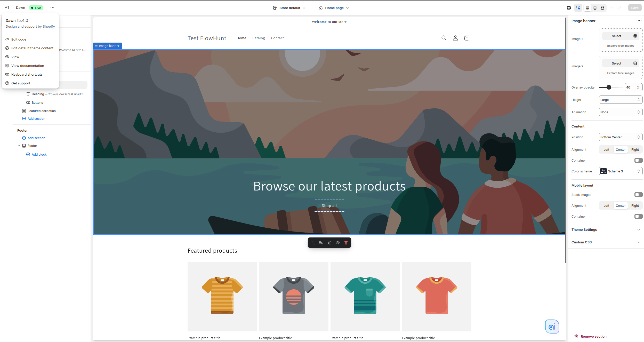Screen dimensions: 644x342
Task: Enable Container toggle under Mobile layout
Action: point(639,216)
